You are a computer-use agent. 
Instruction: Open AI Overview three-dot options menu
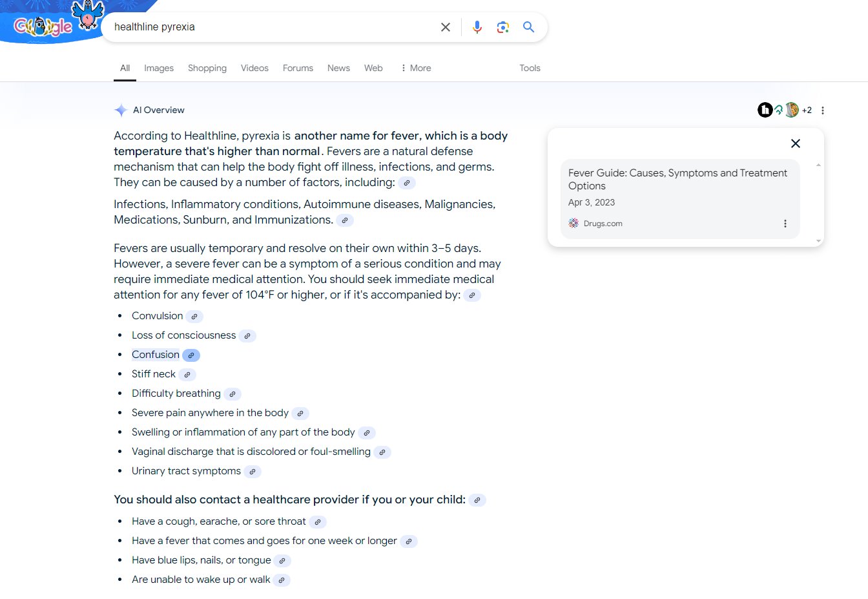pos(823,110)
